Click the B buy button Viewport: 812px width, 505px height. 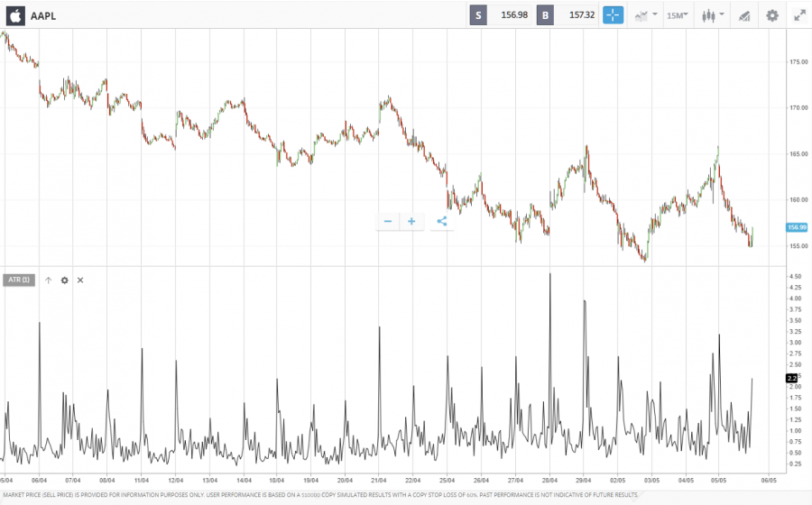(545, 15)
